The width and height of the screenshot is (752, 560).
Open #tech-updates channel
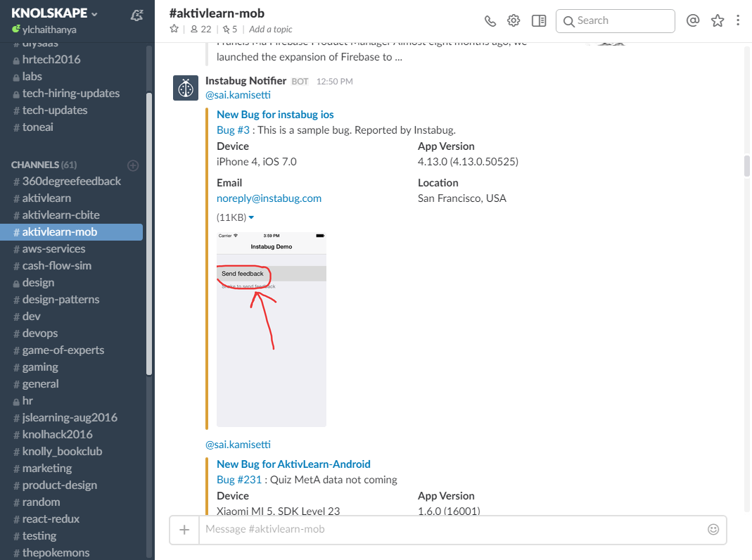click(x=72, y=110)
